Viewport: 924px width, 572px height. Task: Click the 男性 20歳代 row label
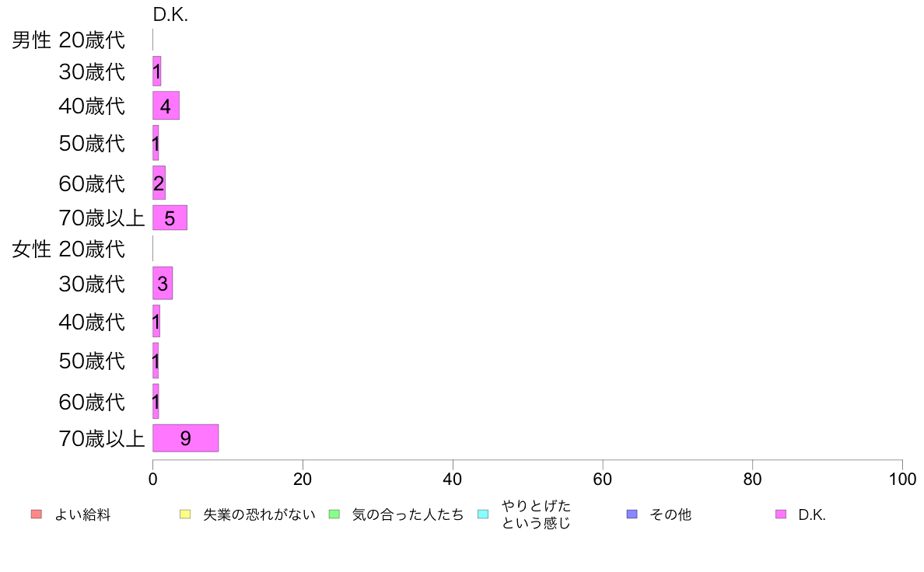pyautogui.click(x=68, y=40)
